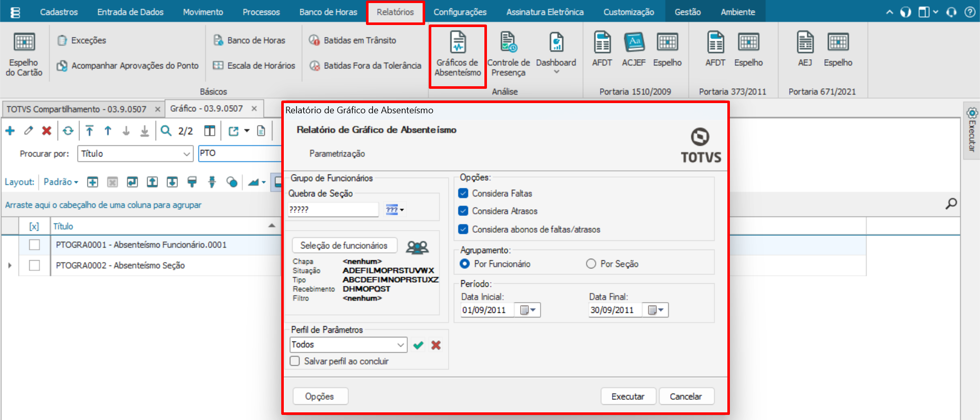
Task: Click Seleção de funcionários button
Action: [344, 245]
